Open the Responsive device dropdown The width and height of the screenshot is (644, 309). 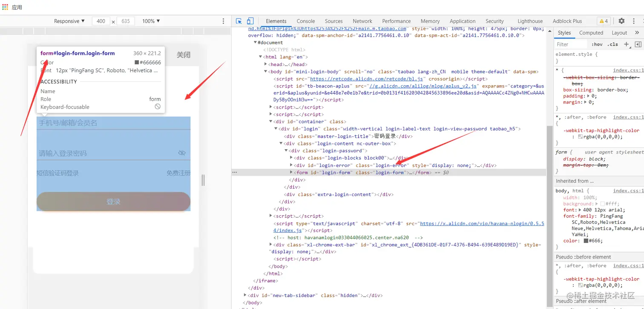69,21
